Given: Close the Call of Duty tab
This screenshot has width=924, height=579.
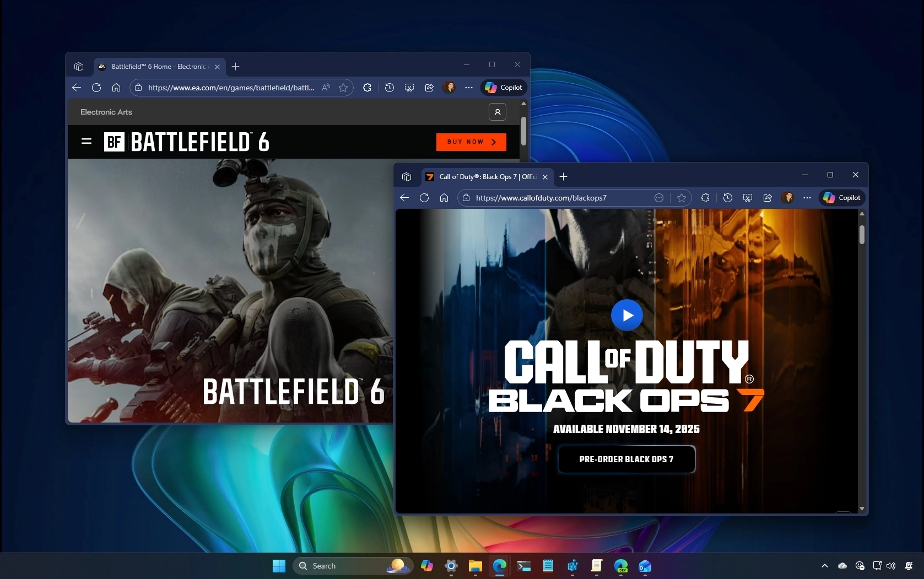Looking at the screenshot, I should (x=545, y=177).
